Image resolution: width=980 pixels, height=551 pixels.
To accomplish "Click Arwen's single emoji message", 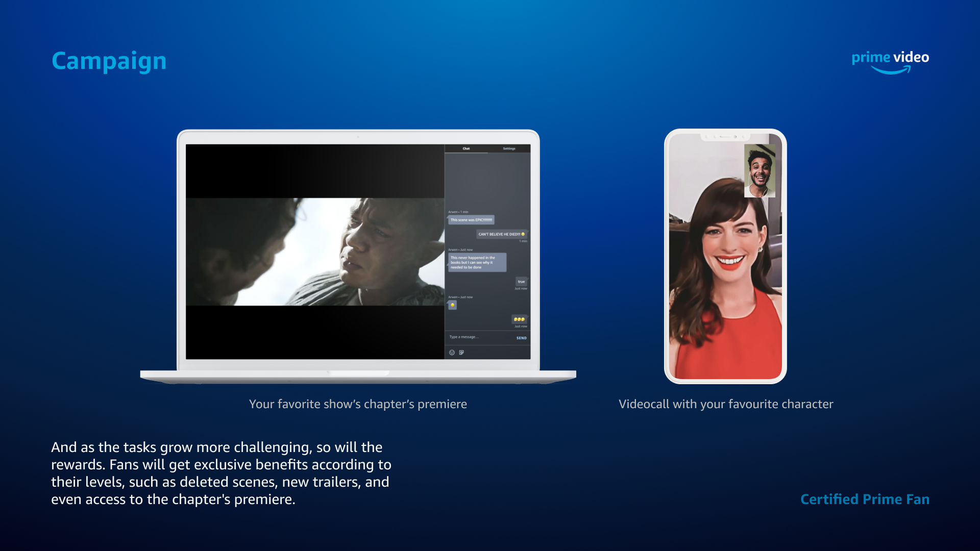I will click(x=452, y=305).
